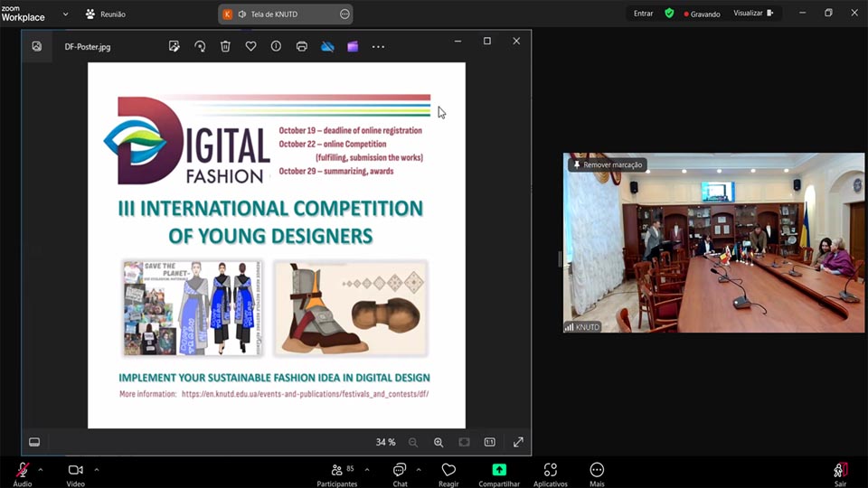Click the fullscreen expand arrow icon in Photos
Viewport: 868px width, 488px height.
(518, 442)
